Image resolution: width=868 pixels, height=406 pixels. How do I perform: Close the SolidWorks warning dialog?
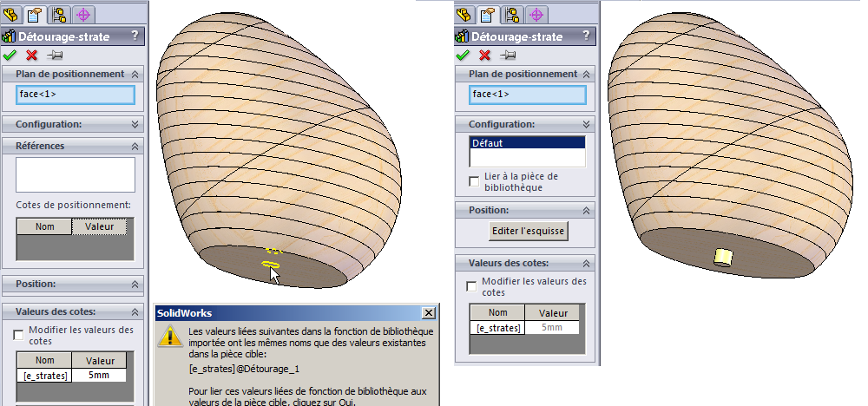(429, 313)
